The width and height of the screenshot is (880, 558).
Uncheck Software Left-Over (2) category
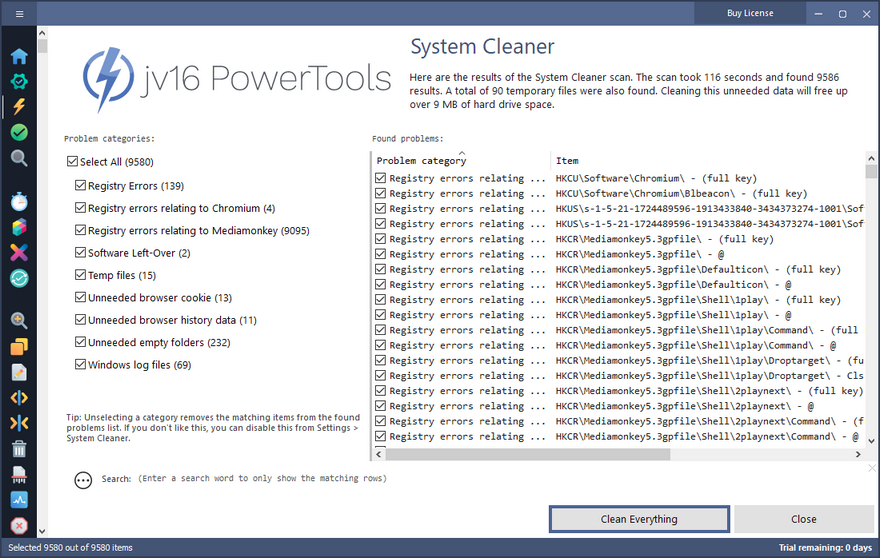click(80, 253)
